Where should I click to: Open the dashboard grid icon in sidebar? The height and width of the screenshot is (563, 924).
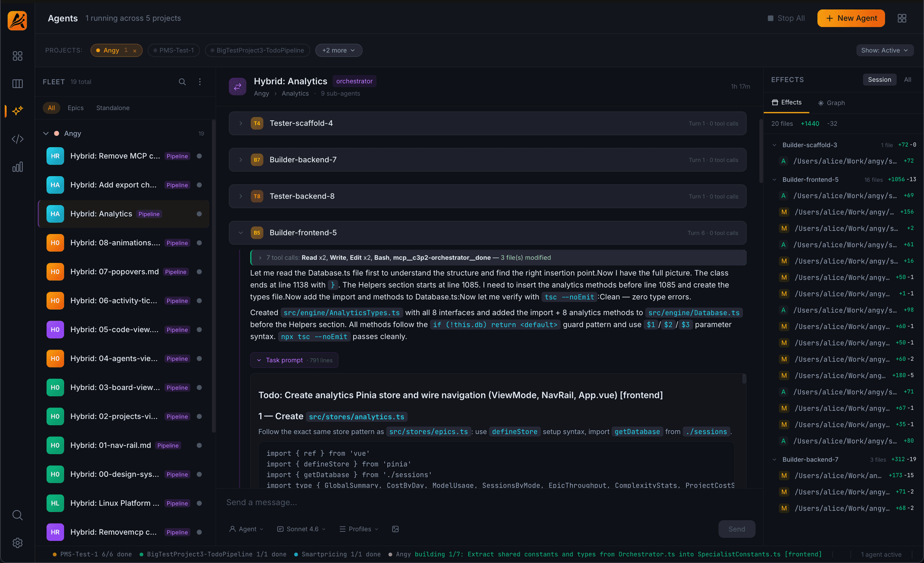click(17, 56)
